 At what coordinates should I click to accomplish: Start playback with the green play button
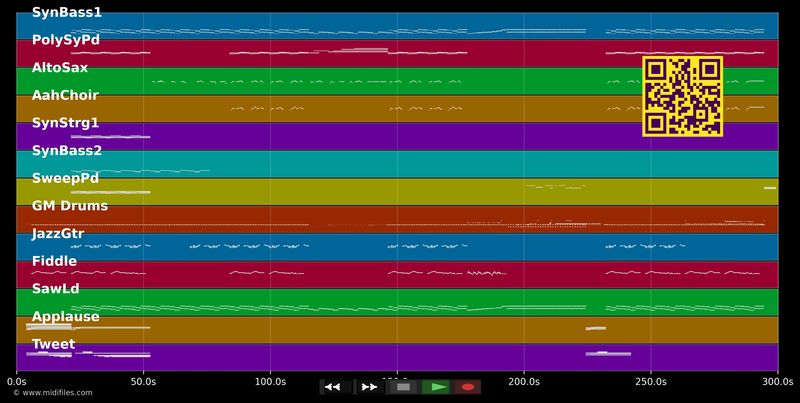click(436, 387)
